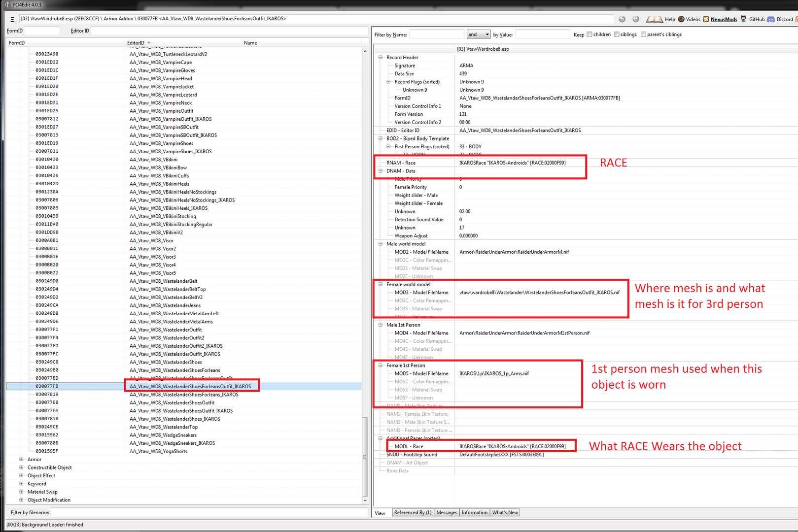Switch to the Messages tab
798x532 pixels.
pos(447,513)
